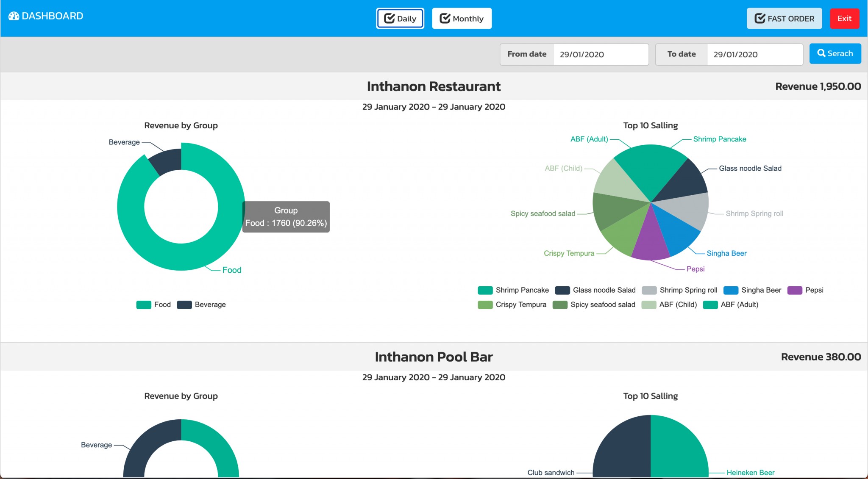Click the ABF (Child) pie slice

click(x=617, y=183)
